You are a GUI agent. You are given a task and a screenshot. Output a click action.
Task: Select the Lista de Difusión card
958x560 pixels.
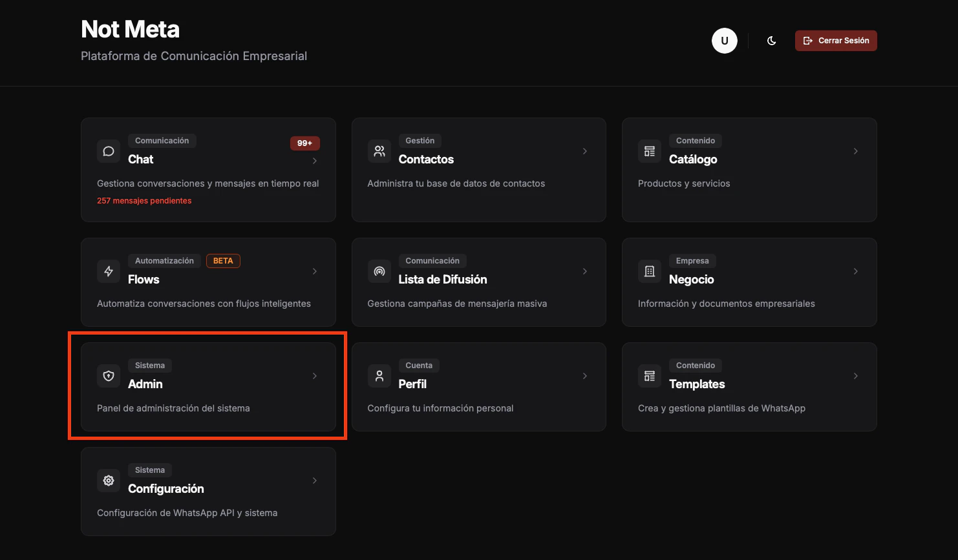[x=479, y=282]
